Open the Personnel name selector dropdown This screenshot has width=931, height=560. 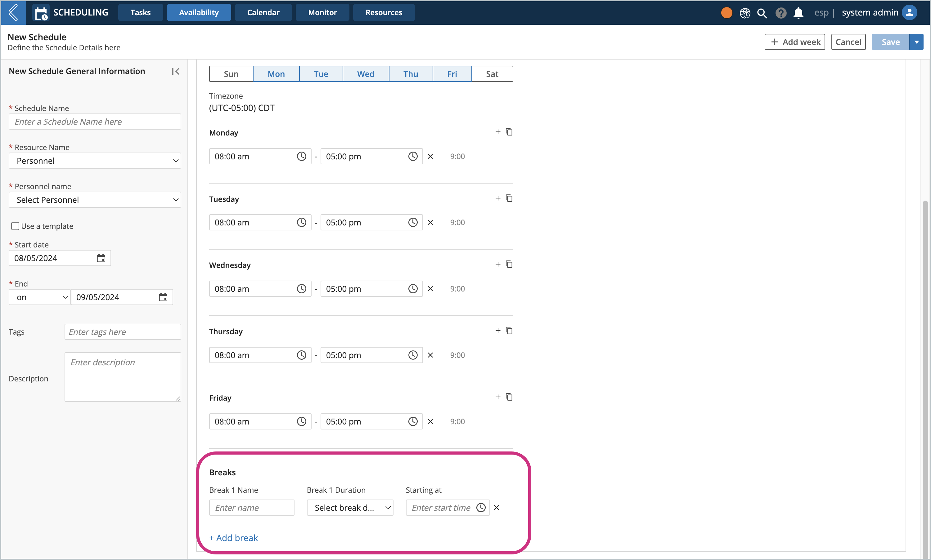click(96, 199)
